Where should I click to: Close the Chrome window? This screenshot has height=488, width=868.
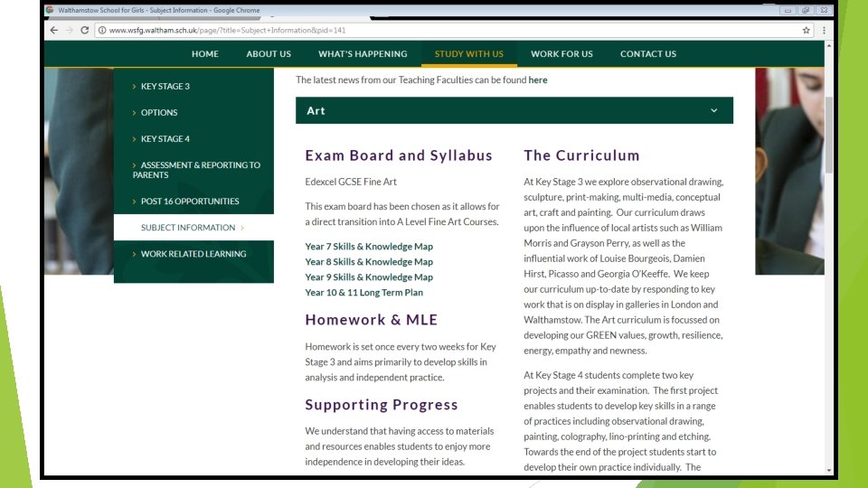point(824,10)
